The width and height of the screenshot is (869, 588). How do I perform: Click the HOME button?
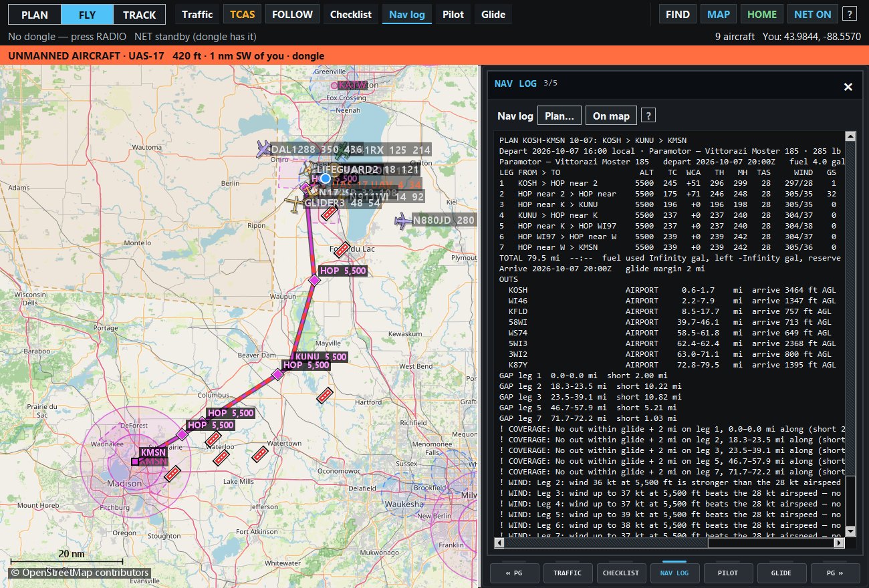[762, 14]
